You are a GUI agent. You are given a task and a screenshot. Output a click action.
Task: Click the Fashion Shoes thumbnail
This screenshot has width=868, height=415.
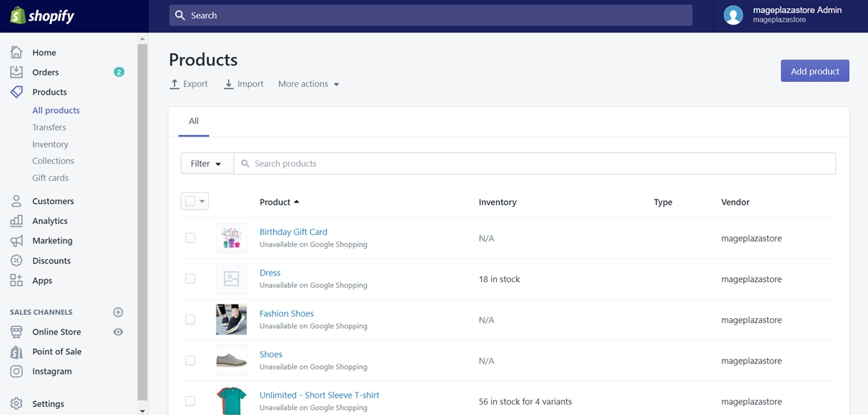tap(231, 320)
